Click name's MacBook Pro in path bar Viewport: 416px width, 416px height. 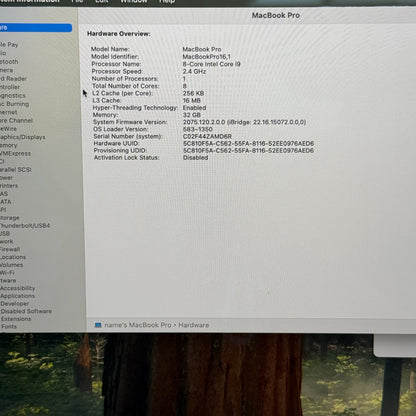coord(138,325)
